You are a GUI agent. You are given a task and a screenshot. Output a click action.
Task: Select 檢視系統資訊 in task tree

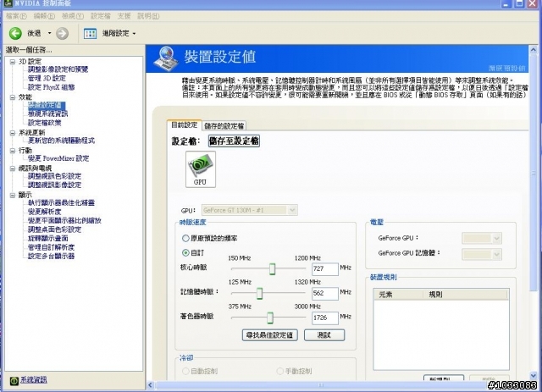[47, 113]
